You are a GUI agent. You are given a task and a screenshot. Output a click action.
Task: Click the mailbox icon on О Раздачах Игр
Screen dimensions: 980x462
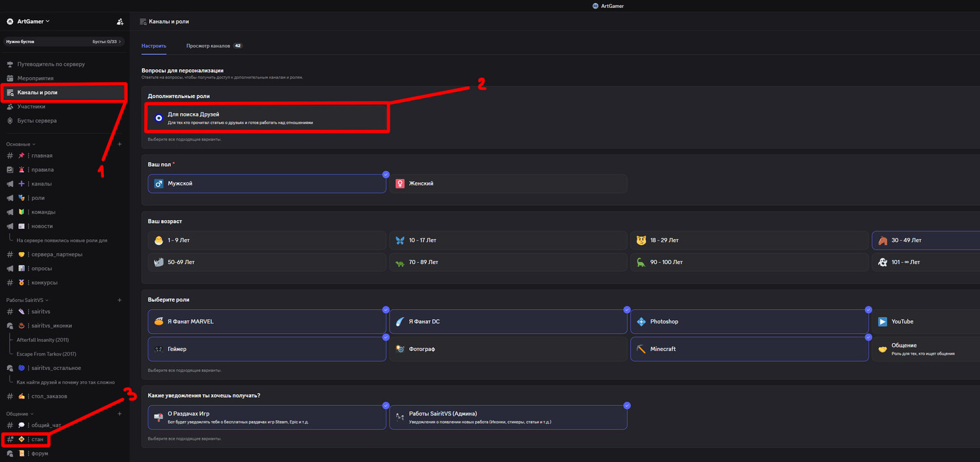point(158,417)
